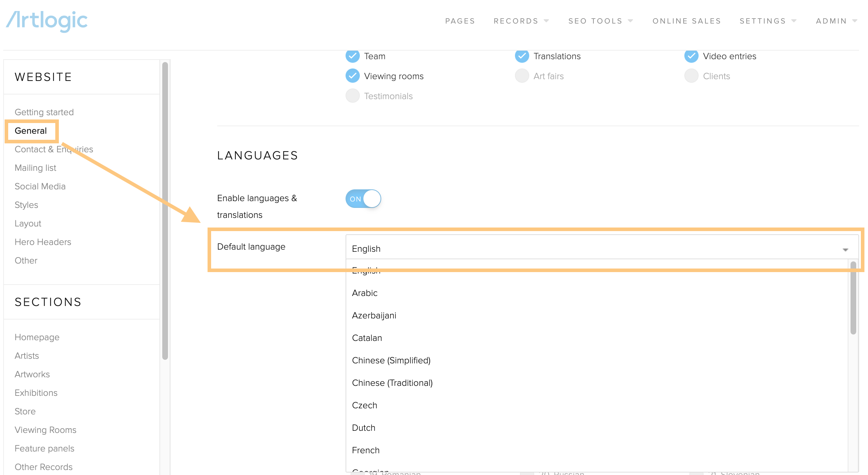868x475 pixels.
Task: Go to Hero Headers settings
Action: 43,242
